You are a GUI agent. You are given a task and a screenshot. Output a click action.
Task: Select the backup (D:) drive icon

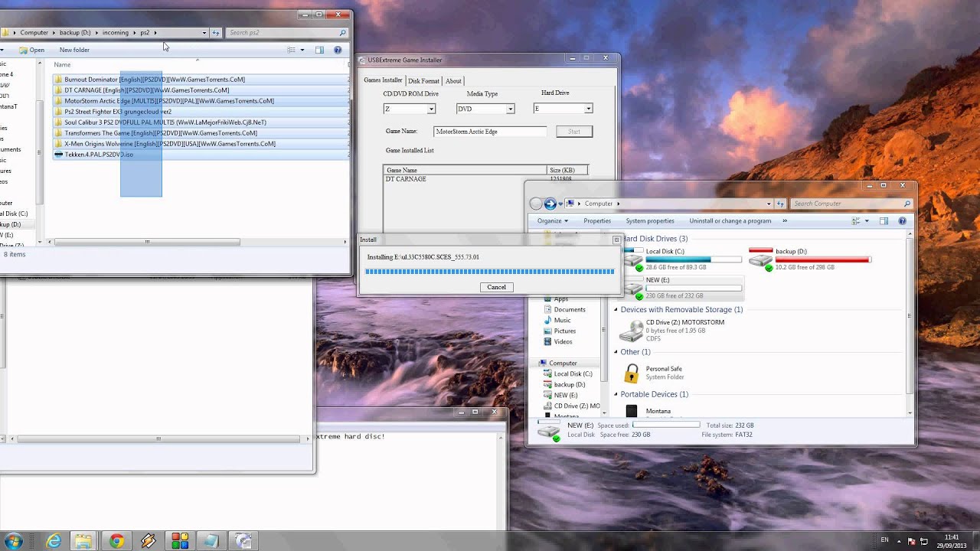click(760, 259)
